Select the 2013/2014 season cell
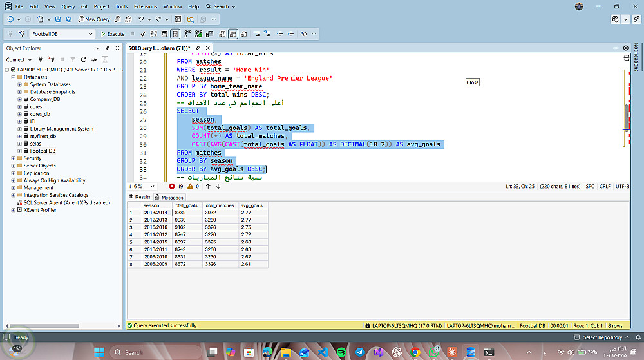Image resolution: width=644 pixels, height=360 pixels. 155,212
